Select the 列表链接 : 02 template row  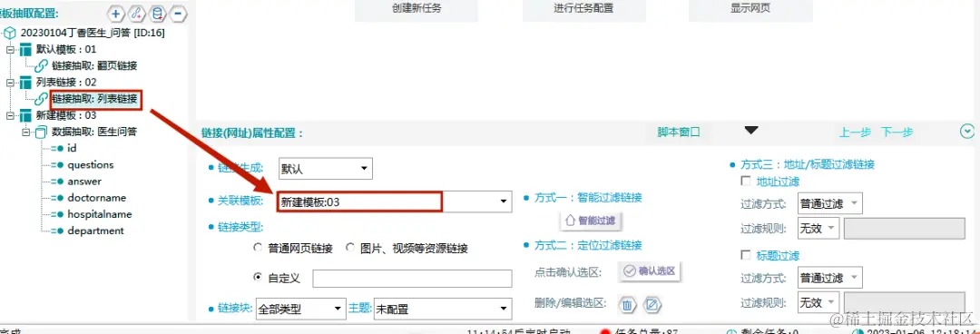click(66, 83)
